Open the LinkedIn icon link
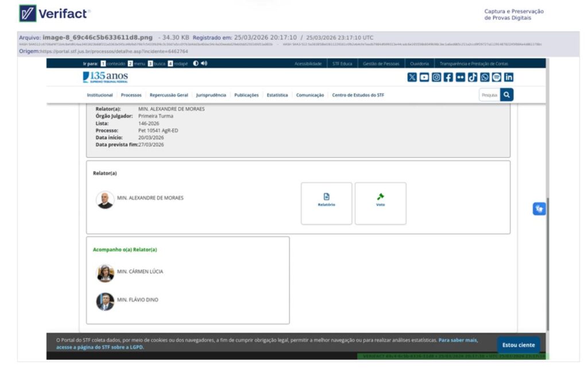 tap(509, 77)
